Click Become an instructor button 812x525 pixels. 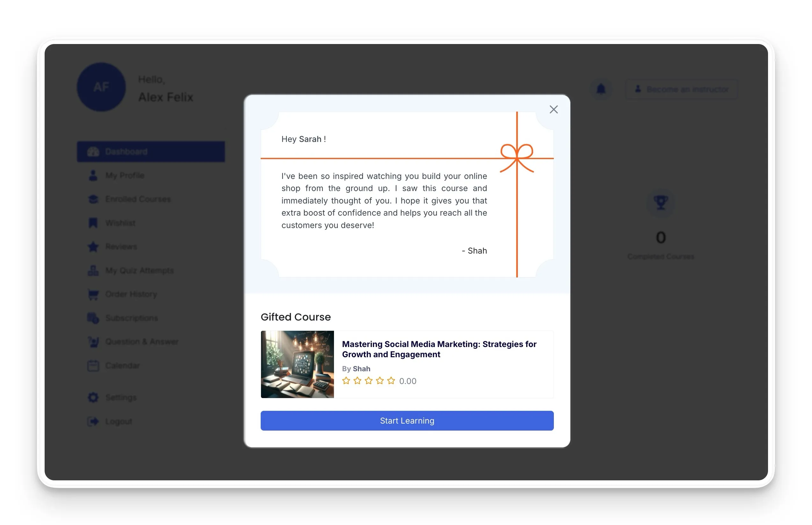point(681,89)
